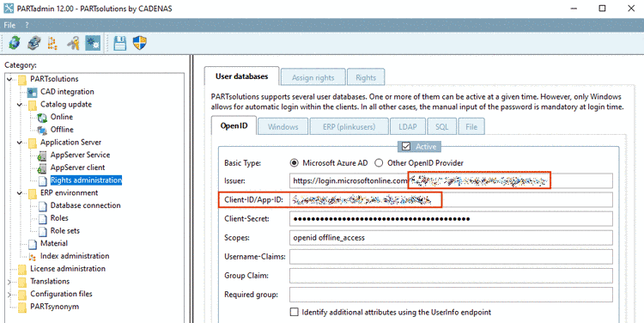Open the SQL sub-tab
The width and height of the screenshot is (644, 323).
442,127
